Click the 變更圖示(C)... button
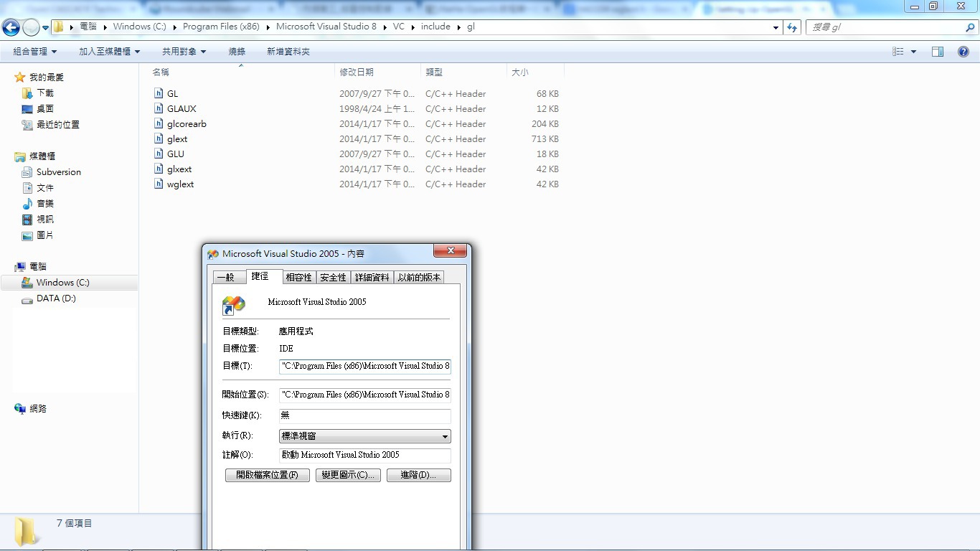The width and height of the screenshot is (980, 551). pyautogui.click(x=348, y=475)
